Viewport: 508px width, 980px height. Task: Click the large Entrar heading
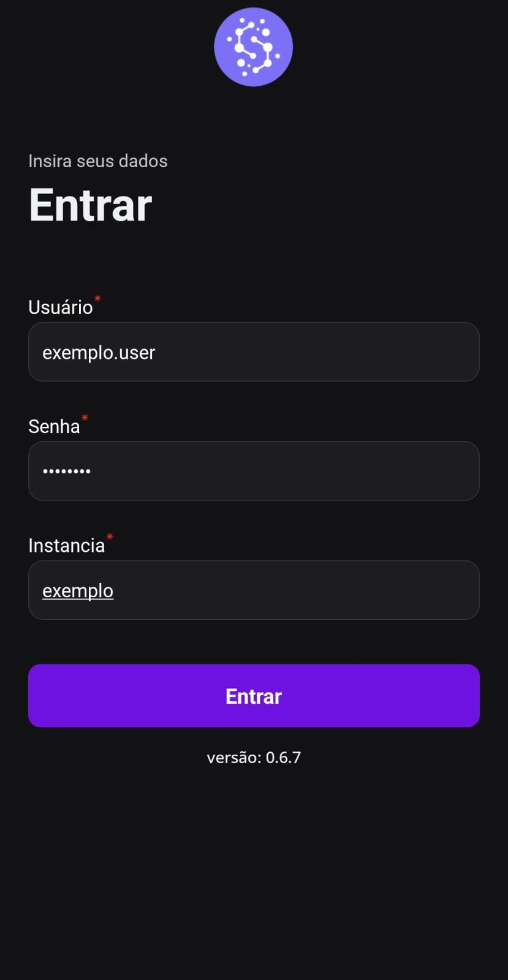pyautogui.click(x=91, y=205)
